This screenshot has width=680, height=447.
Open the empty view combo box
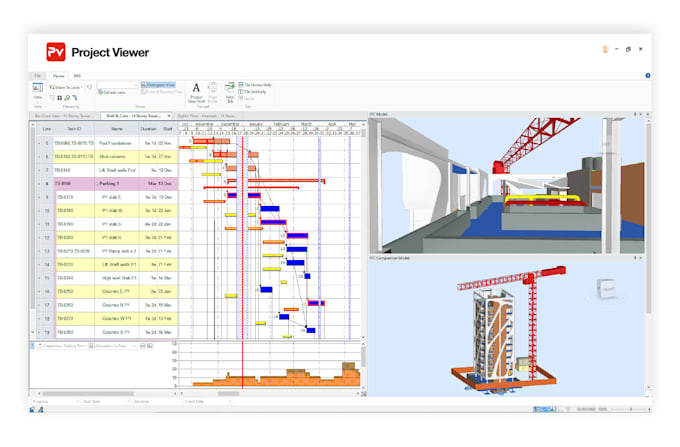(x=117, y=85)
